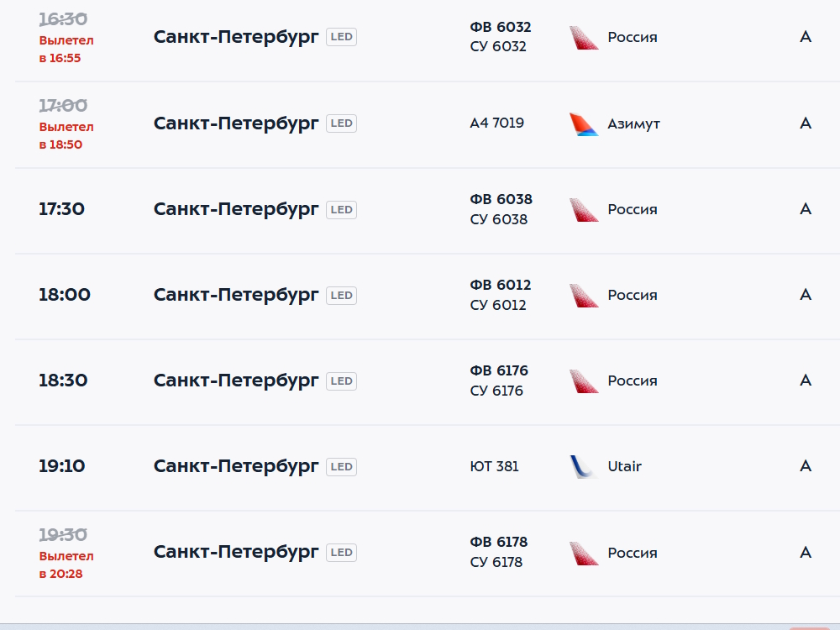This screenshot has height=630, width=840.
Task: Click the Россия logo for flight ФВ 6038
Action: click(x=584, y=209)
